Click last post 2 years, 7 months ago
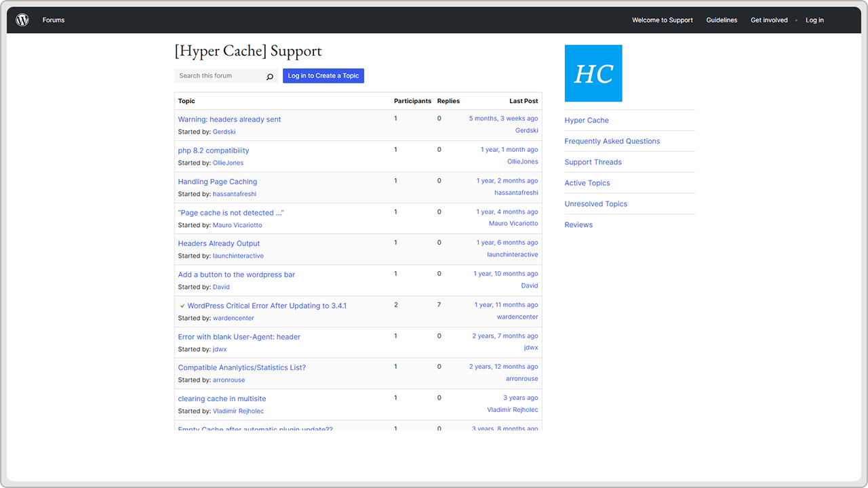 [505, 336]
